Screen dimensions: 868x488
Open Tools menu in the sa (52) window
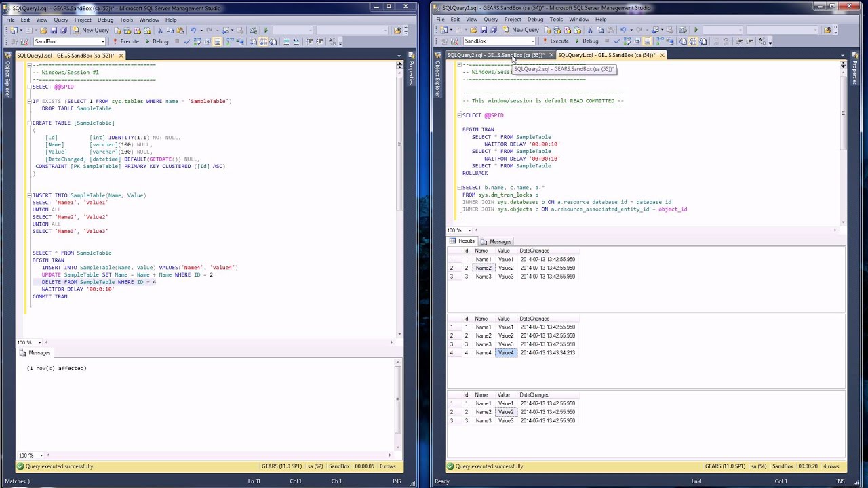126,20
